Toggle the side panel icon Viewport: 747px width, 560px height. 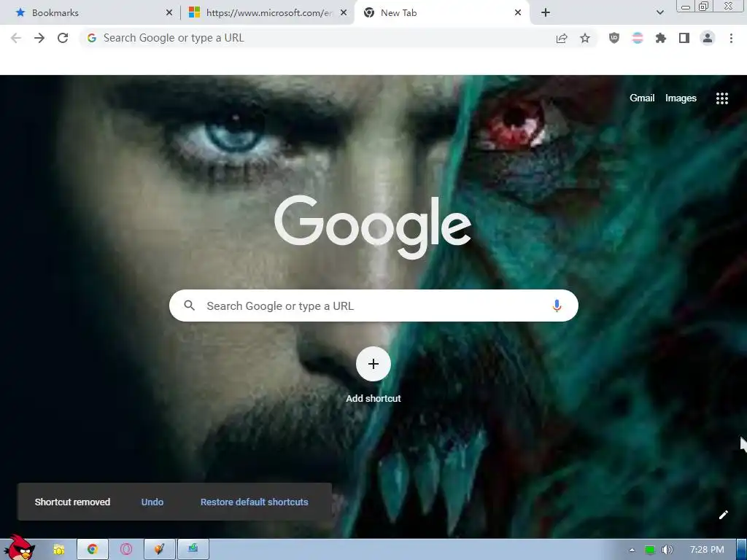pyautogui.click(x=684, y=38)
